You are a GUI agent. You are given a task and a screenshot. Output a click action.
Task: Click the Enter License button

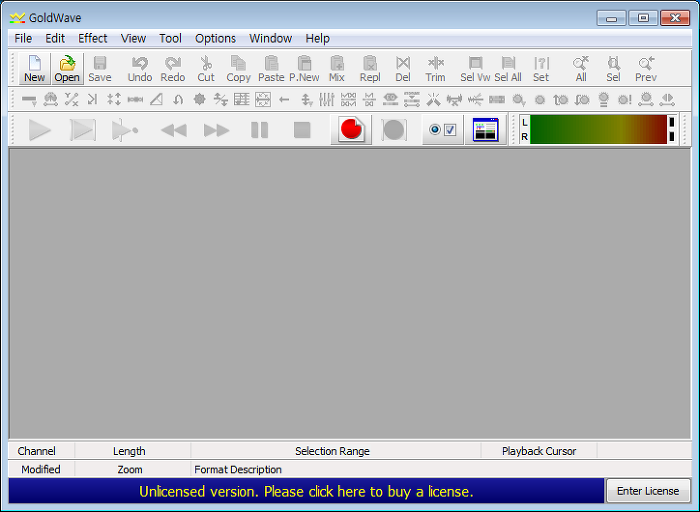[648, 491]
